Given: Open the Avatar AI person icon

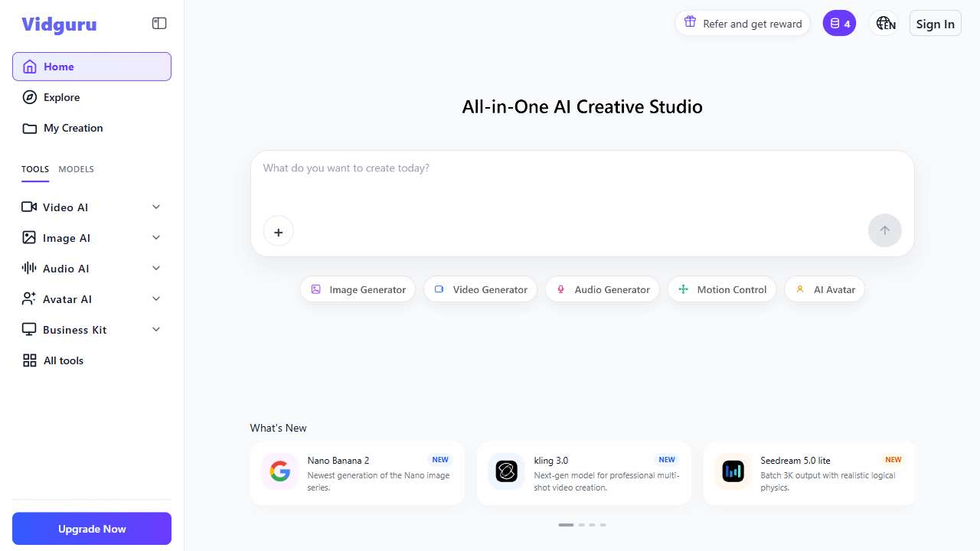Looking at the screenshot, I should tap(29, 298).
